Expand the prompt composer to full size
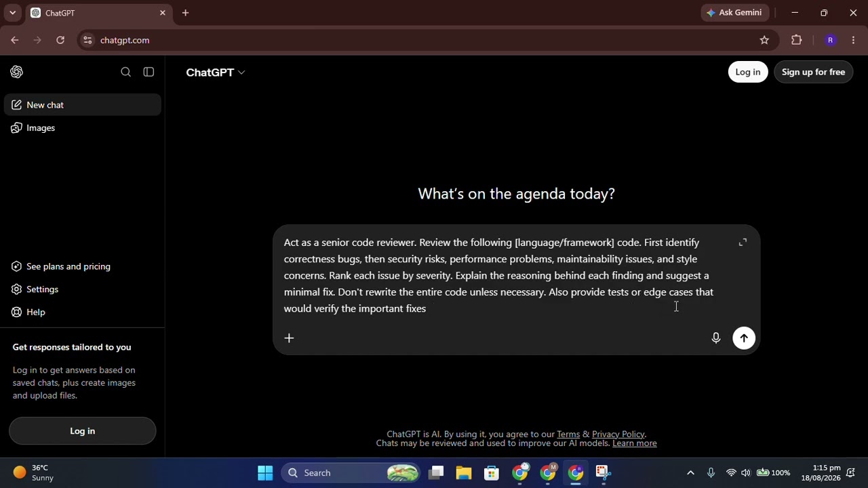This screenshot has width=868, height=488. pyautogui.click(x=743, y=242)
